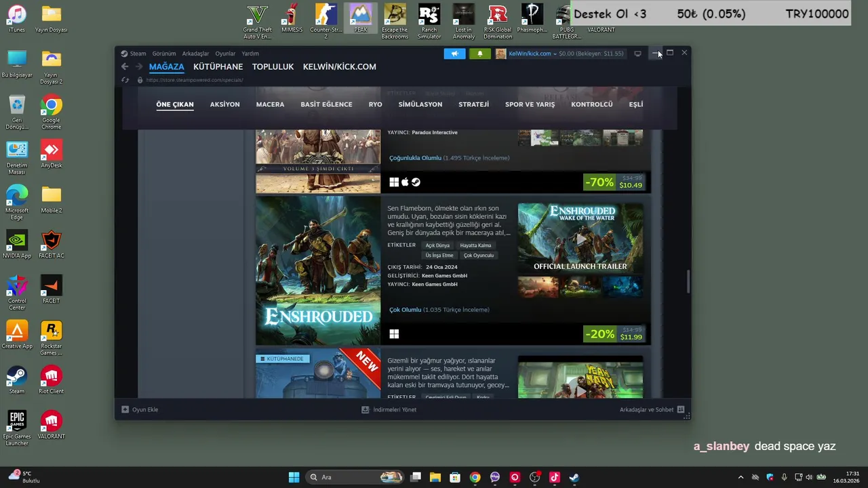Click the KelWin profile avatar in Steam
This screenshot has height=488, width=868.
pos(500,54)
